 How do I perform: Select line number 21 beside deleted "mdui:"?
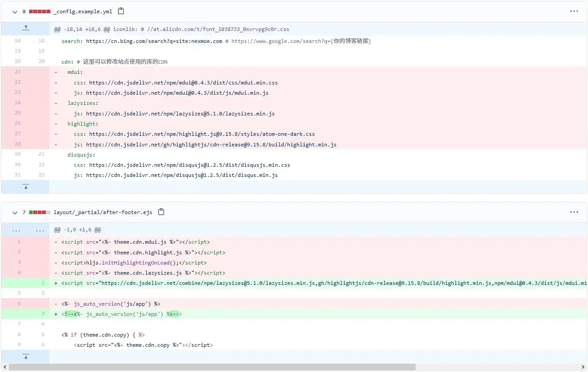click(x=18, y=72)
